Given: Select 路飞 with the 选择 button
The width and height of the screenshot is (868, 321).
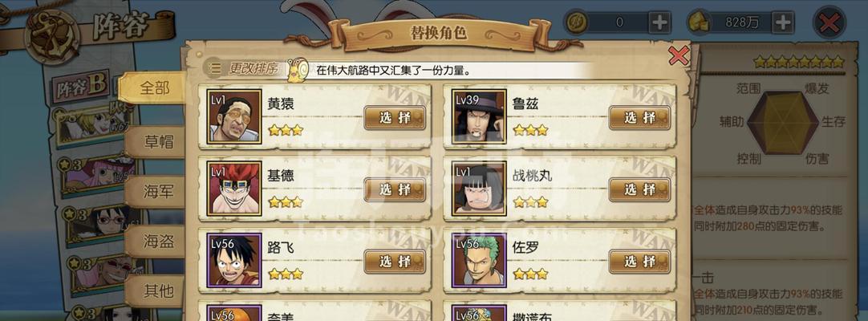Looking at the screenshot, I should coord(395,262).
